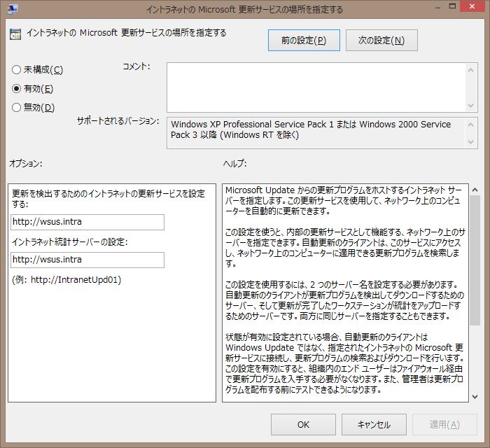
Task: Click the update service URL input field
Action: [x=87, y=222]
